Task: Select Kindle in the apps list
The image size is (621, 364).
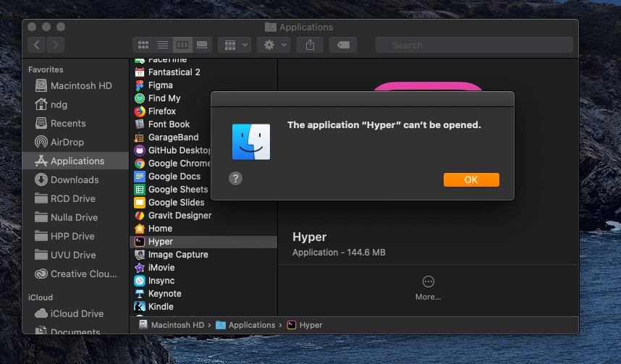Action: pyautogui.click(x=203, y=307)
